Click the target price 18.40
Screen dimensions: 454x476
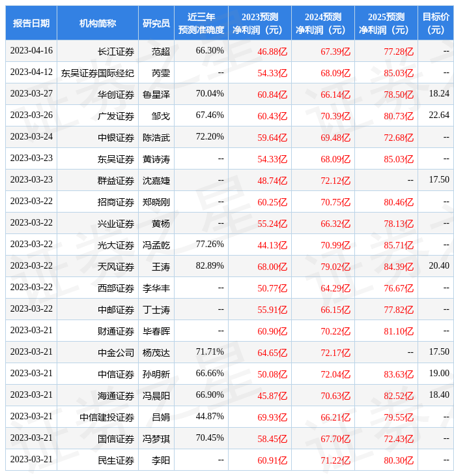click(439, 394)
